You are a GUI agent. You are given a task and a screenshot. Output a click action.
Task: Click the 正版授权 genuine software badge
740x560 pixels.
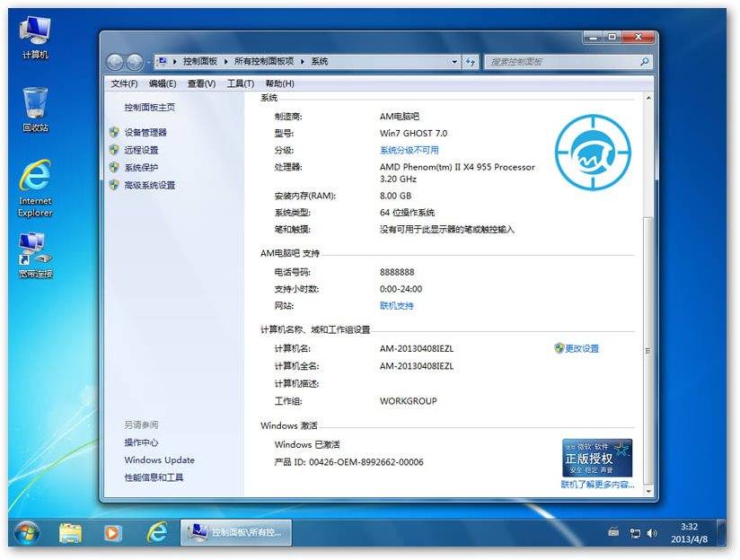click(x=597, y=458)
